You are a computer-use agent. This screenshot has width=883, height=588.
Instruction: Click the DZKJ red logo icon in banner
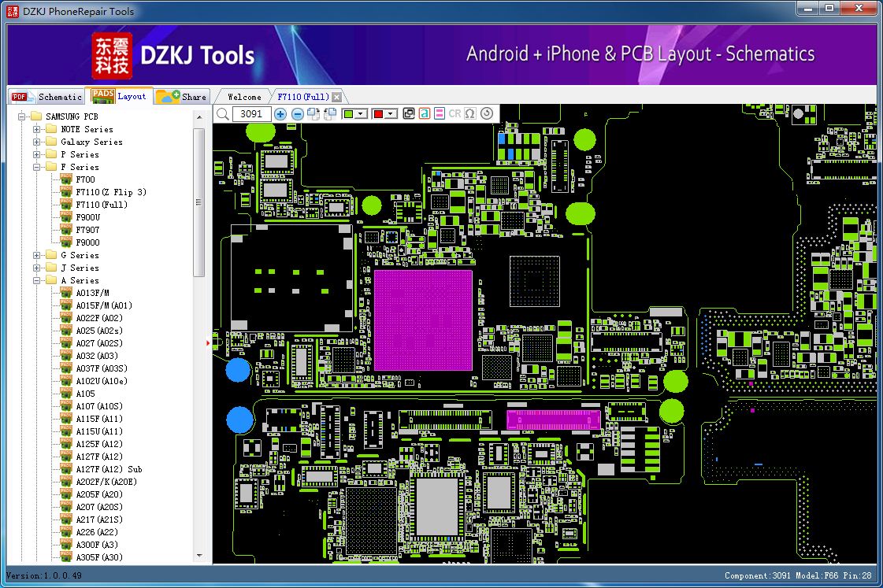click(x=112, y=55)
